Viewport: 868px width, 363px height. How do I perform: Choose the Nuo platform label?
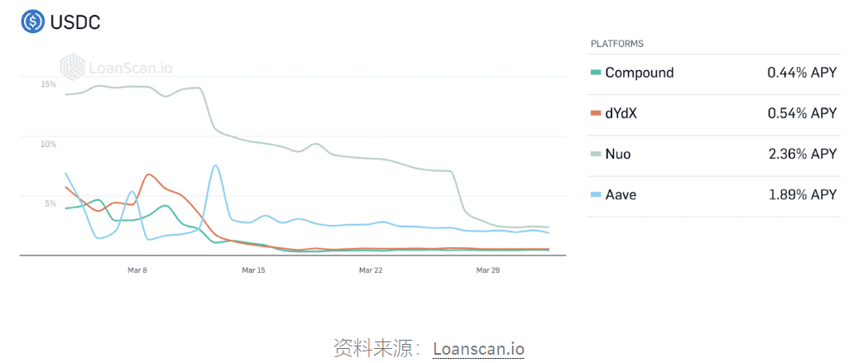coord(618,154)
